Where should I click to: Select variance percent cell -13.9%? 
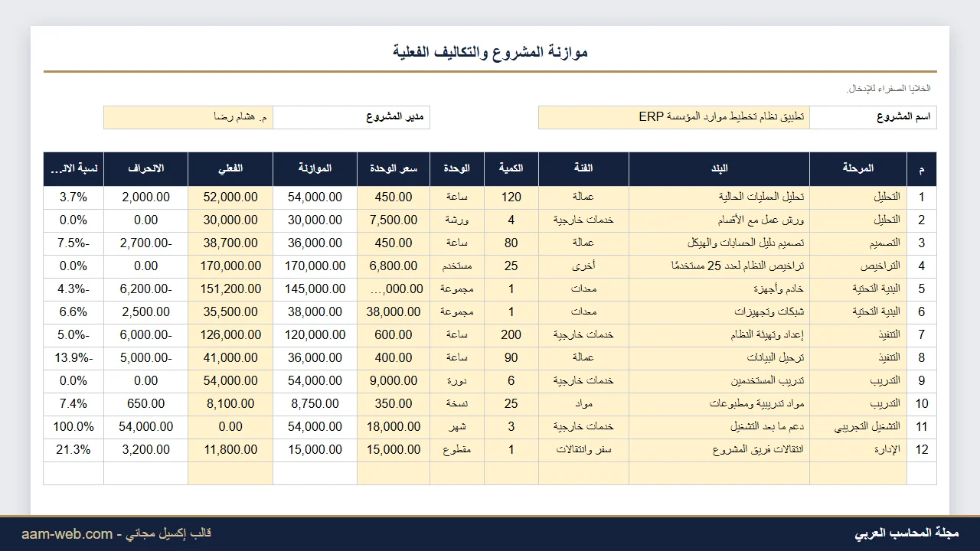coord(73,358)
